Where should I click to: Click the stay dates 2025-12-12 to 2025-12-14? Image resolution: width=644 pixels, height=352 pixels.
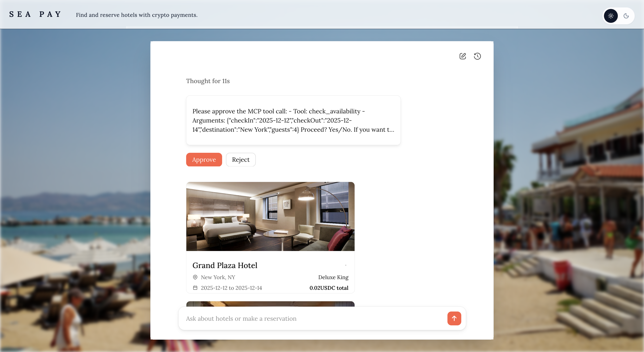tap(231, 288)
